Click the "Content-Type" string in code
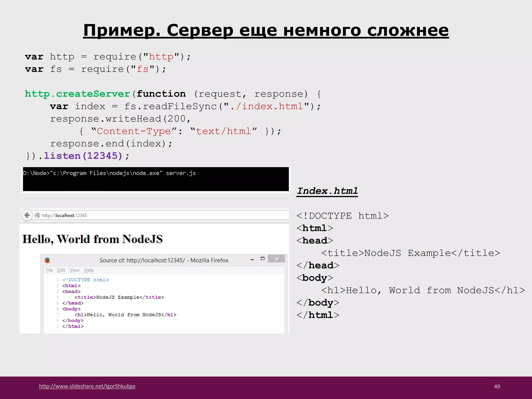 [134, 131]
